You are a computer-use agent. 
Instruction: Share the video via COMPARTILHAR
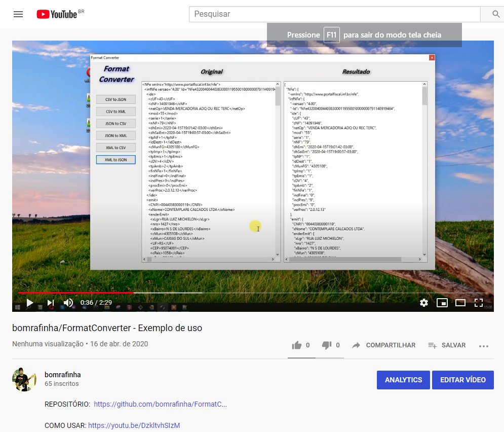point(383,345)
